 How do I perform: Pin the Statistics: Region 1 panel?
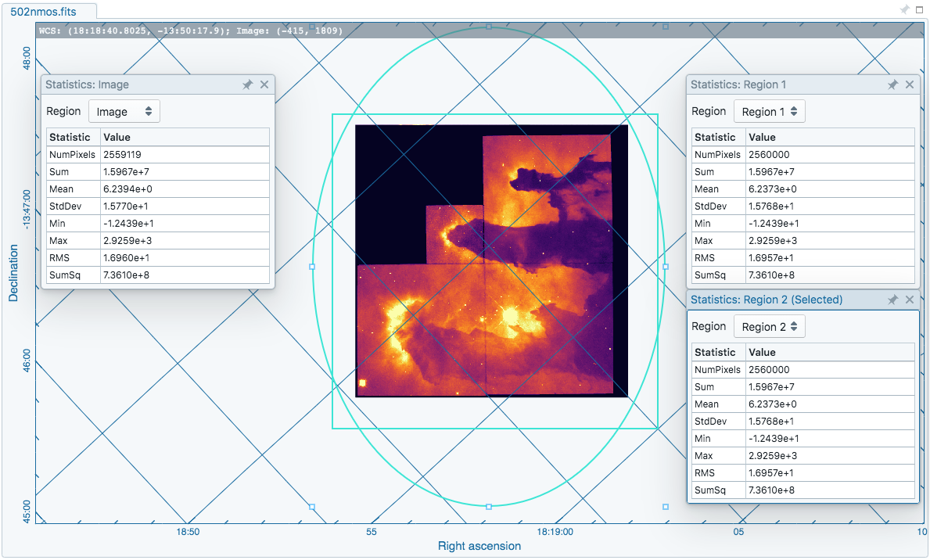[892, 84]
